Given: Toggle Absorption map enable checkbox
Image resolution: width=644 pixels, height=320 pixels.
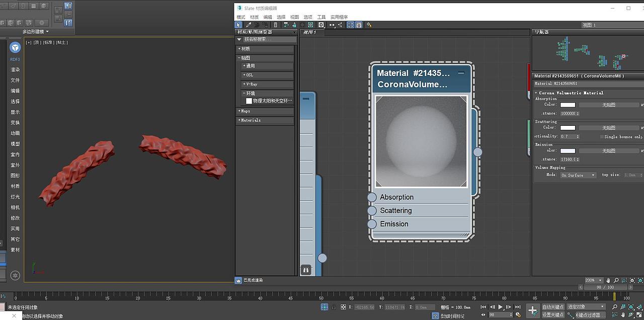Looking at the screenshot, I should tap(642, 105).
